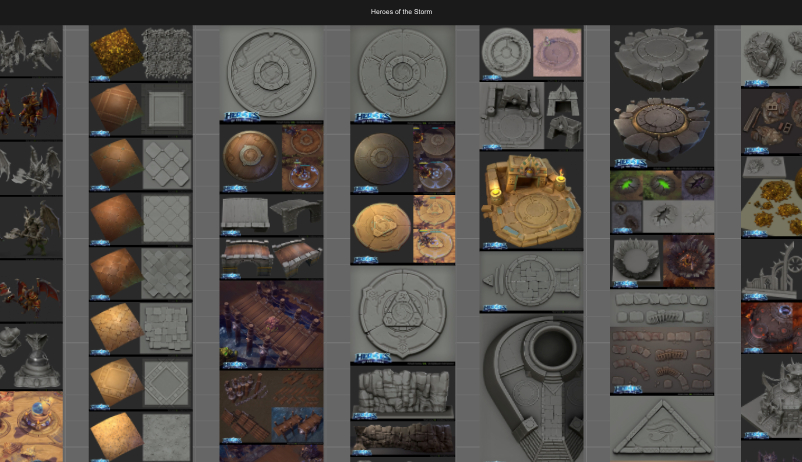View the grey two-demon with axe sculpt thumbnail
This screenshot has width=802, height=462.
pos(31,169)
